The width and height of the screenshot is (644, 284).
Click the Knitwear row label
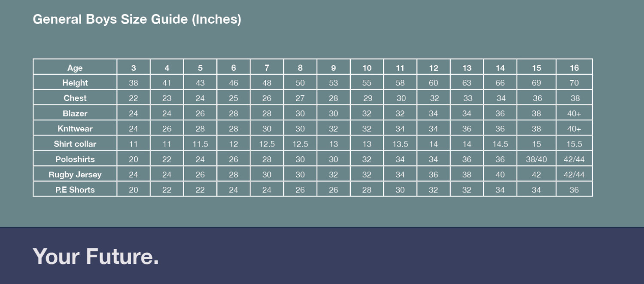(75, 128)
